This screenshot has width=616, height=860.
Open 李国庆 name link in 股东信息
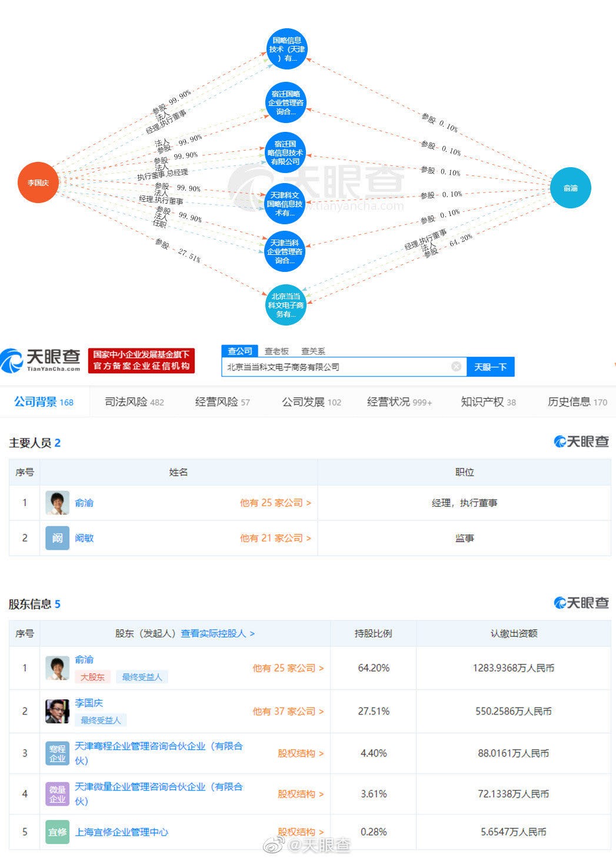point(89,703)
